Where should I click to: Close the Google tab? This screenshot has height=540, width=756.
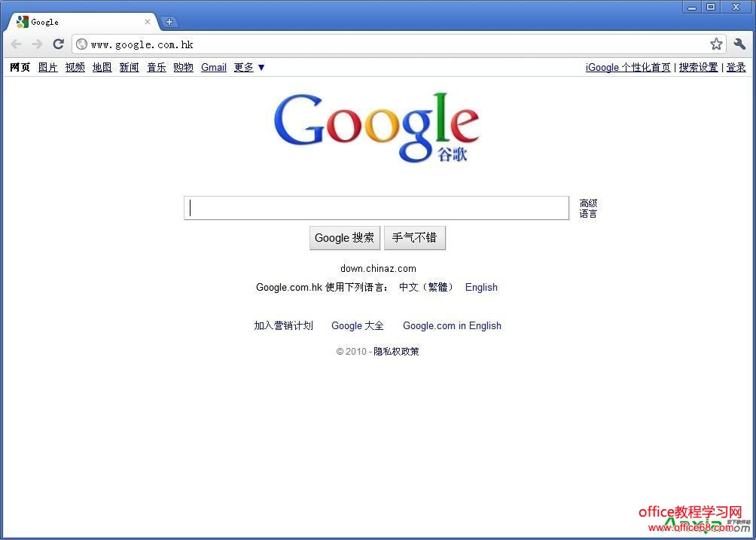point(148,22)
